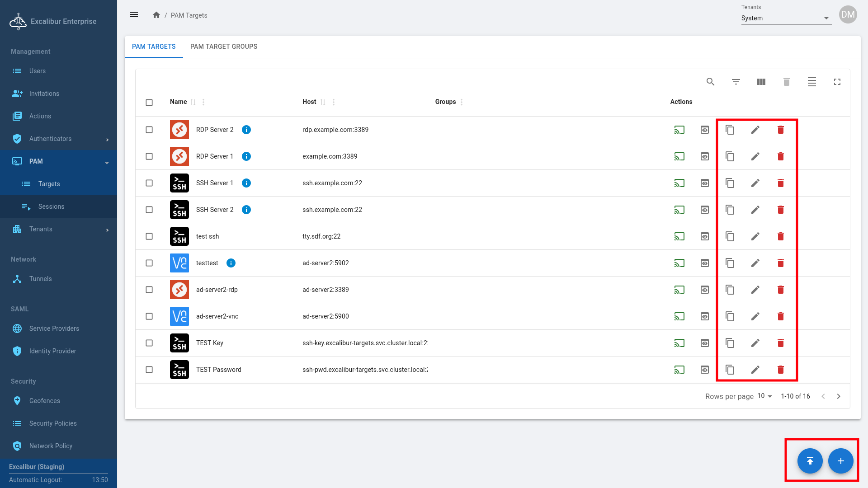Viewport: 868px width, 488px height.
Task: Select the TEST Key row checkbox
Action: pos(149,343)
